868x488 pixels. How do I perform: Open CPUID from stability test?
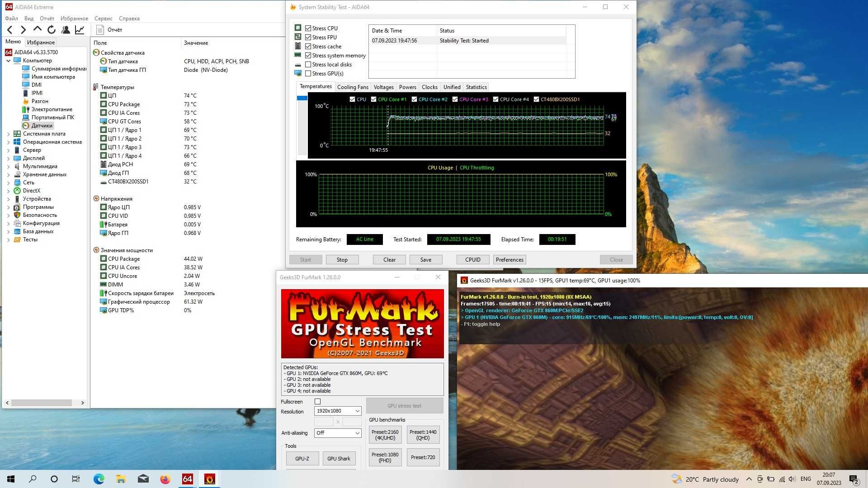473,260
